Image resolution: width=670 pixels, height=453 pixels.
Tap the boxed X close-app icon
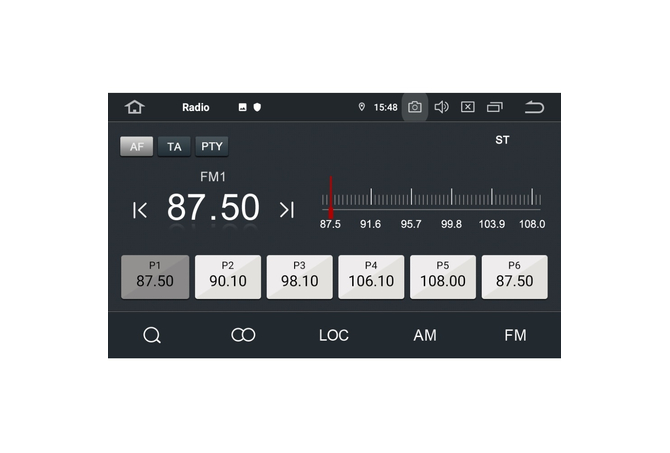click(467, 107)
